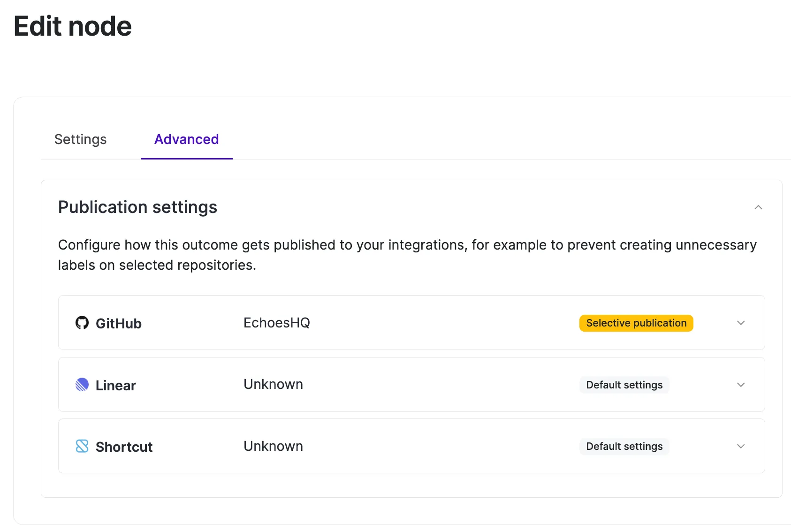Expand the Linear integration row
Screen dimensions: 791x532
(x=741, y=385)
